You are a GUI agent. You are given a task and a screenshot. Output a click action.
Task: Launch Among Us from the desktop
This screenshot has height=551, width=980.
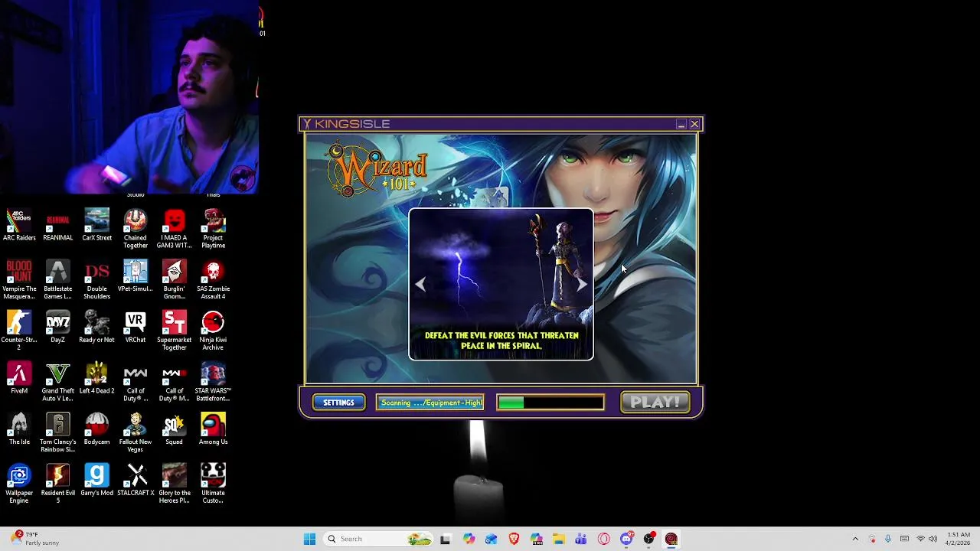point(213,429)
